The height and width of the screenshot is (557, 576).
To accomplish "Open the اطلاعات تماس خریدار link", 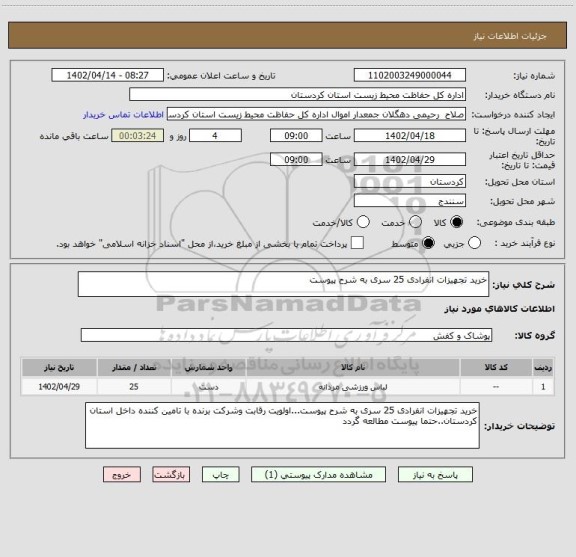I will point(123,115).
